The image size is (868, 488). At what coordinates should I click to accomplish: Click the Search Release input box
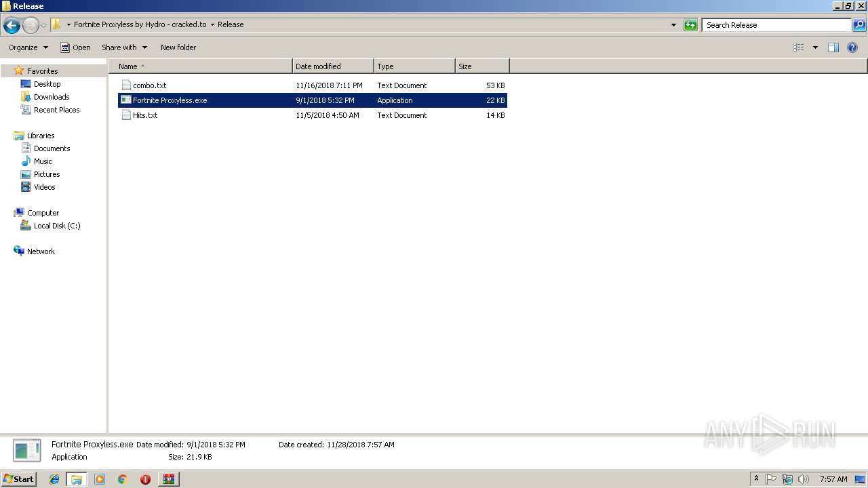tap(776, 25)
